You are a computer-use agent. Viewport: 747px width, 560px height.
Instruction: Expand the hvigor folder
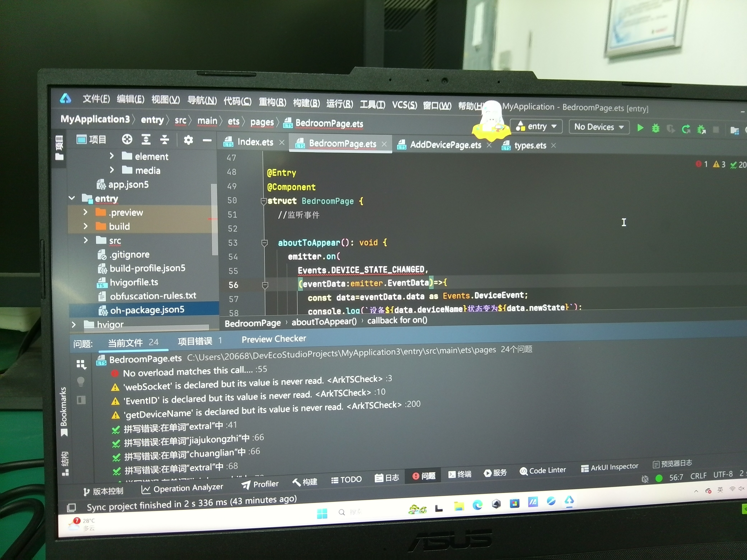coord(74,324)
